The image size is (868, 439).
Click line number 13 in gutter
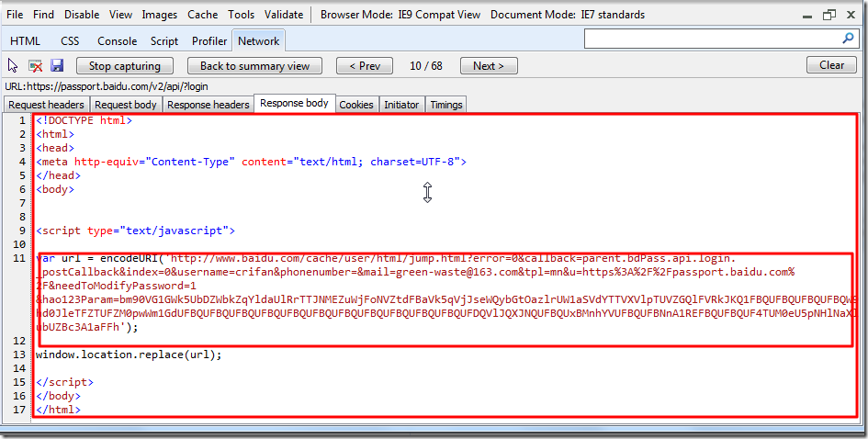19,355
